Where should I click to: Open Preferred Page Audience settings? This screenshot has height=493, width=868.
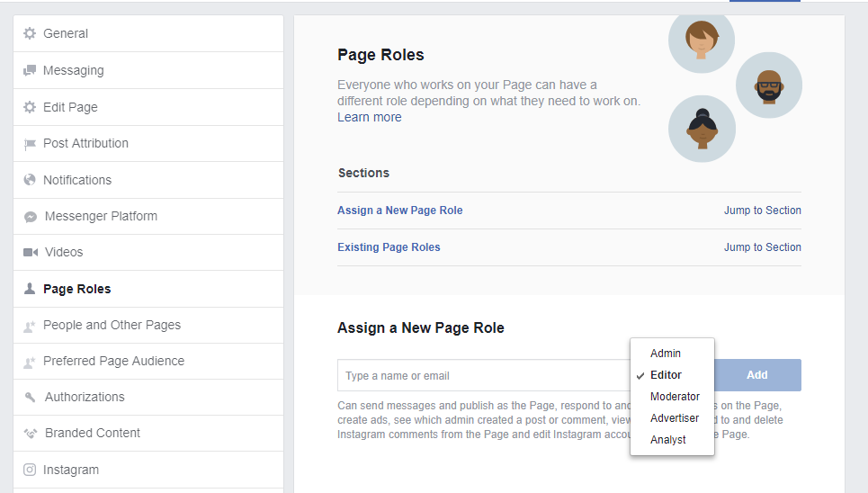[113, 361]
